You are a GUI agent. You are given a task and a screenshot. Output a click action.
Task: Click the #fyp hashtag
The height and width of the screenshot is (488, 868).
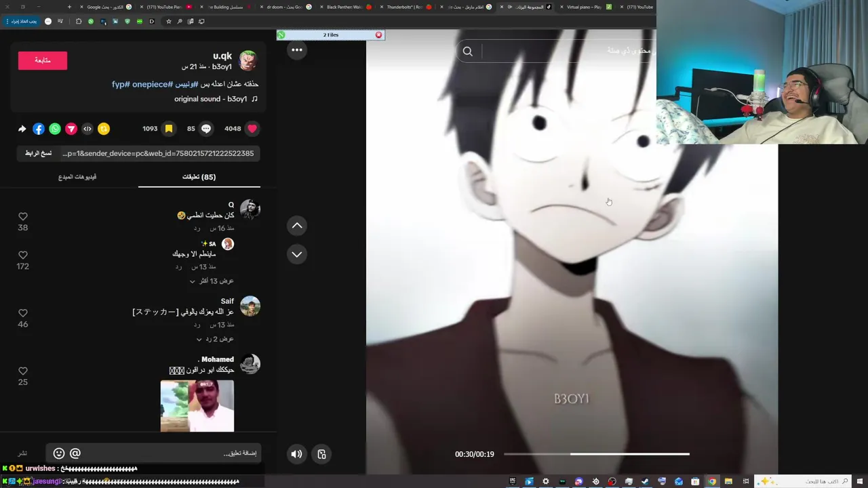[121, 84]
